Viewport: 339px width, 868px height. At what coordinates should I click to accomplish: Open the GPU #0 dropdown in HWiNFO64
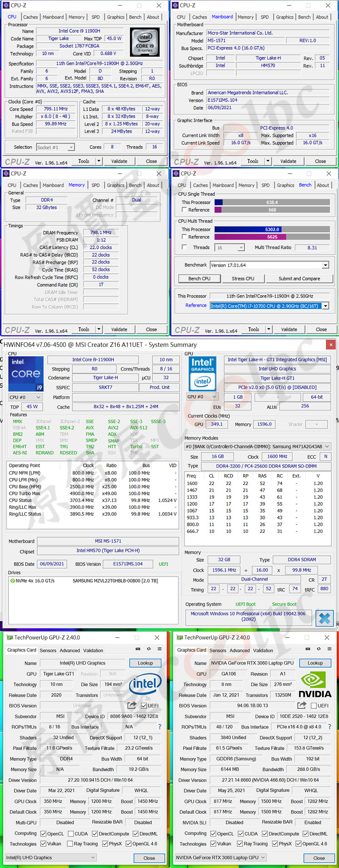click(203, 397)
